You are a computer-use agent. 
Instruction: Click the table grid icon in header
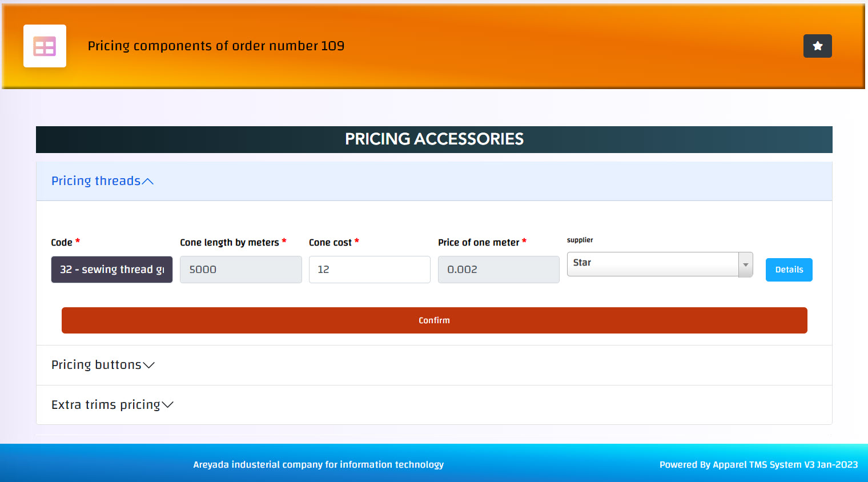(45, 46)
